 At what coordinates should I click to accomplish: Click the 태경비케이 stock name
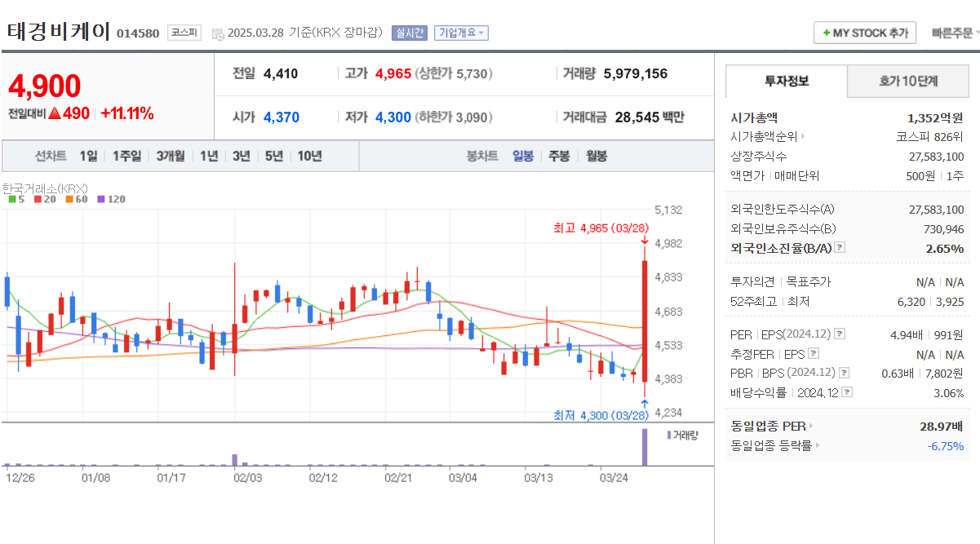pos(59,31)
